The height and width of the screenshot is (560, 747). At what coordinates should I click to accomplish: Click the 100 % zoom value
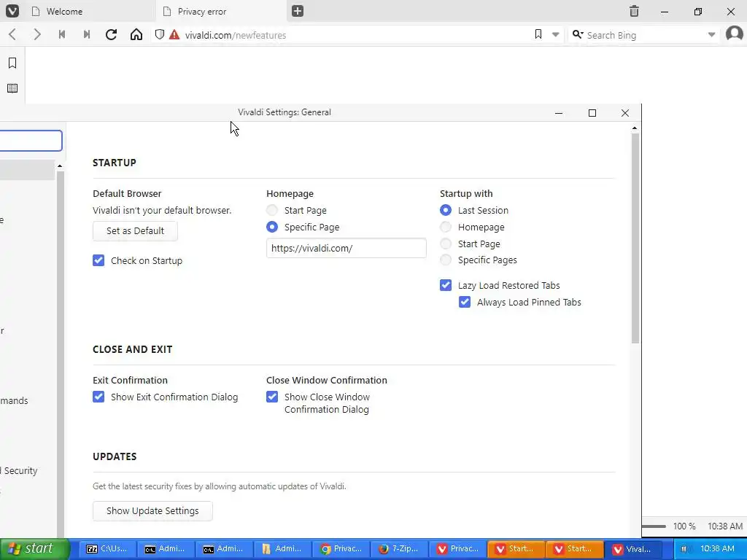(x=684, y=526)
